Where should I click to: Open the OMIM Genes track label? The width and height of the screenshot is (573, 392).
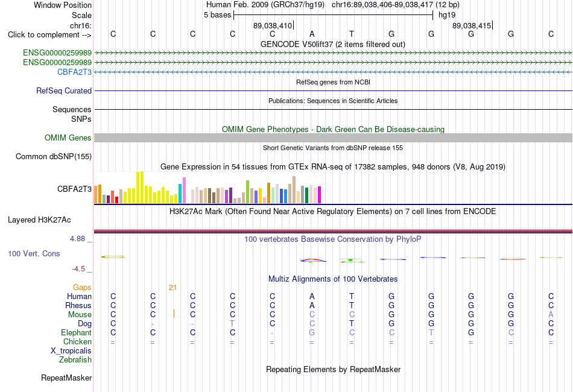tap(68, 138)
